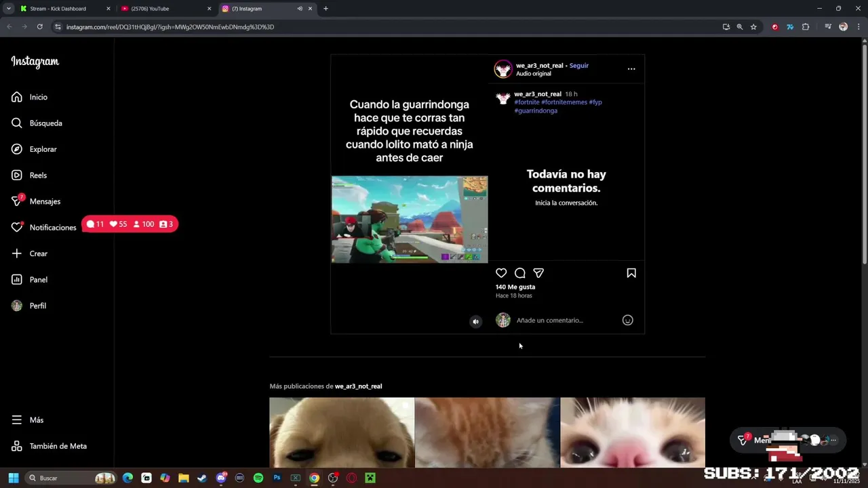Open the Reels section

pyautogui.click(x=29, y=175)
